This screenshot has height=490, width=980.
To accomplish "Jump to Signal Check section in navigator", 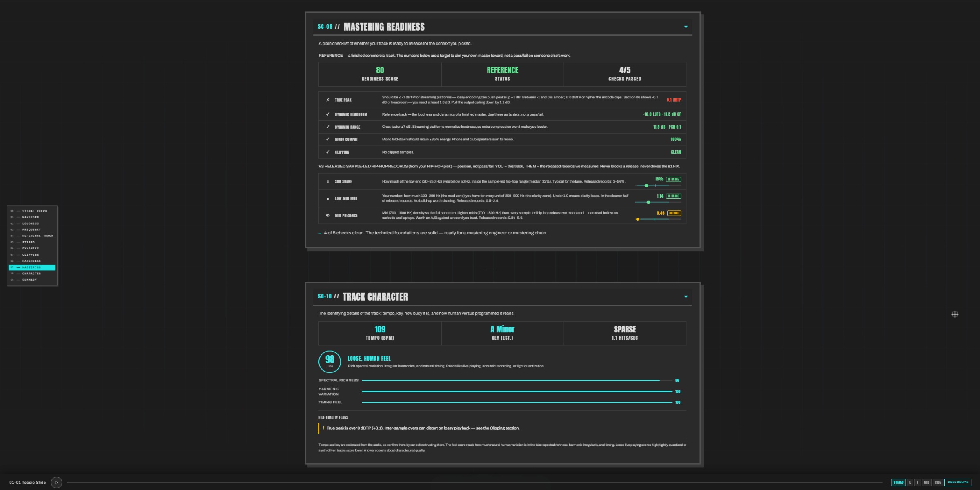I will [32, 211].
